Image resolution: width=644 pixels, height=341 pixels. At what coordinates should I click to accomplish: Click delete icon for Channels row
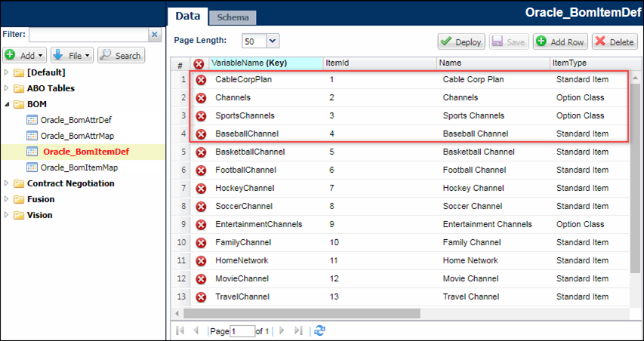click(200, 98)
